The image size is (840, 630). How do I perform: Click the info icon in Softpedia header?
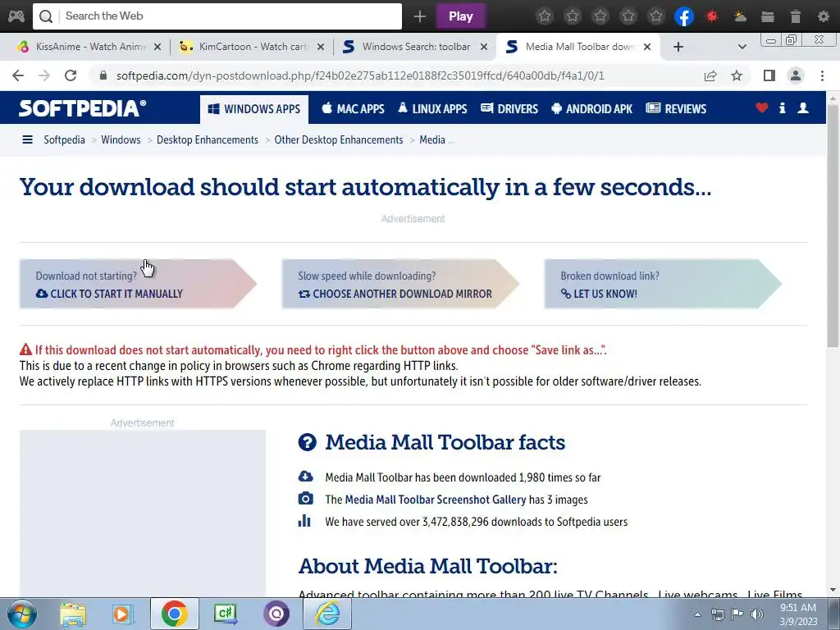point(782,107)
